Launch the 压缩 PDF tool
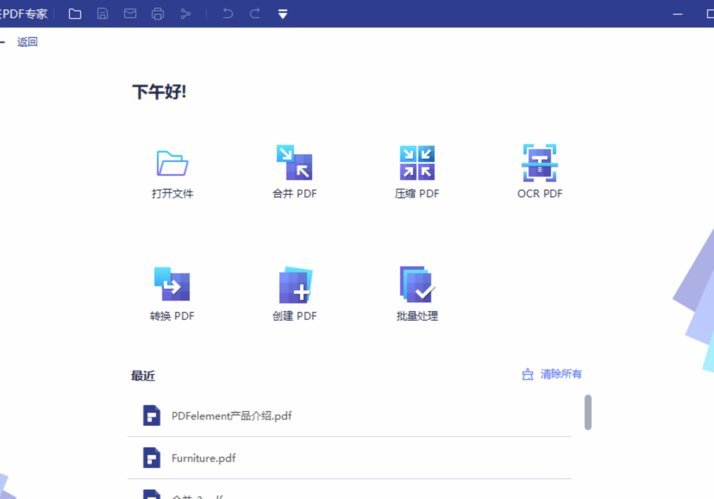The image size is (714, 499). point(417,172)
